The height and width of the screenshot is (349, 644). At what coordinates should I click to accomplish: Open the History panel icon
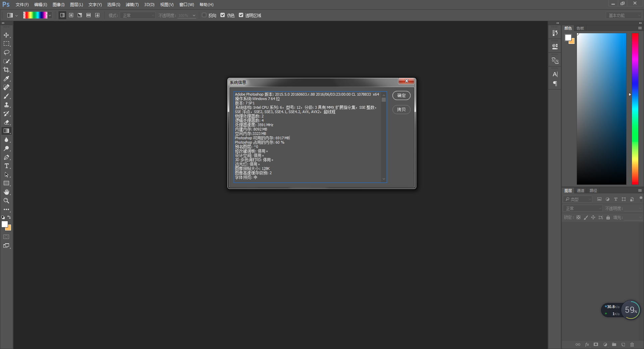(555, 33)
